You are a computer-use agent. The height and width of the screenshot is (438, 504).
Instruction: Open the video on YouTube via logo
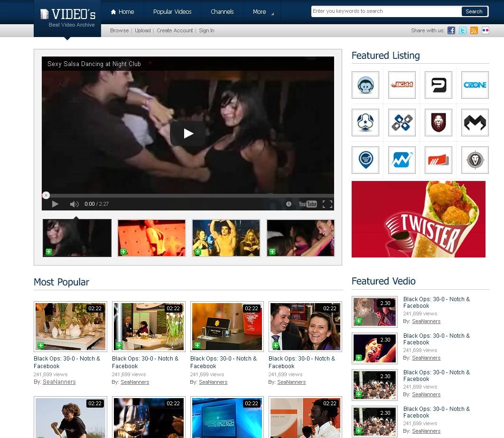[x=308, y=204]
